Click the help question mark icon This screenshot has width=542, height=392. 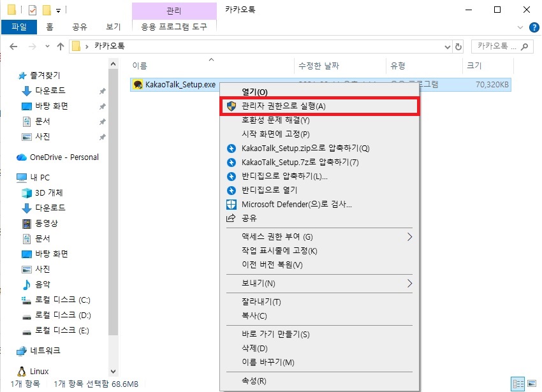click(534, 27)
